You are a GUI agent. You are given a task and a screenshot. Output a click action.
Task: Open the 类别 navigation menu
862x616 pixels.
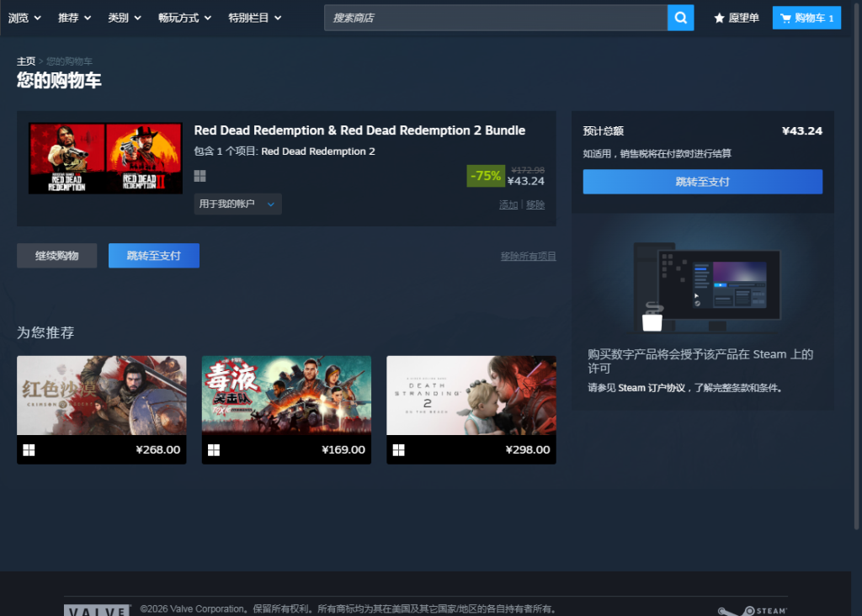[125, 18]
